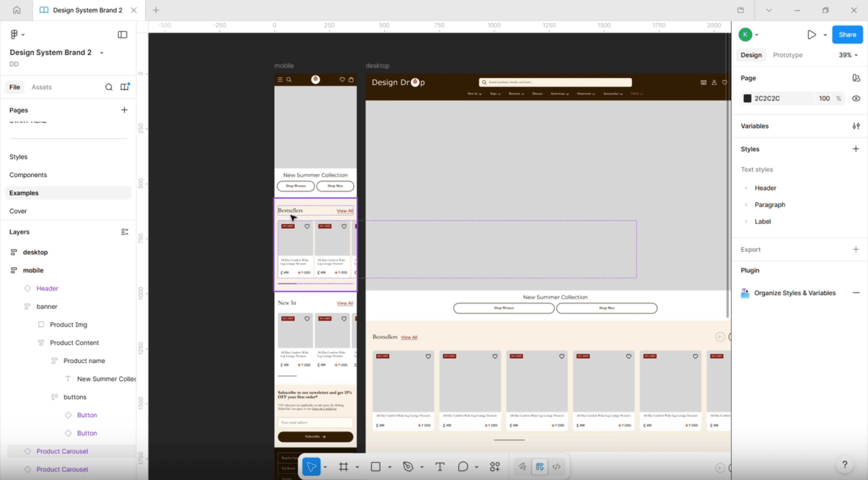This screenshot has width=868, height=480.
Task: Select the Comment tool
Action: 463,466
